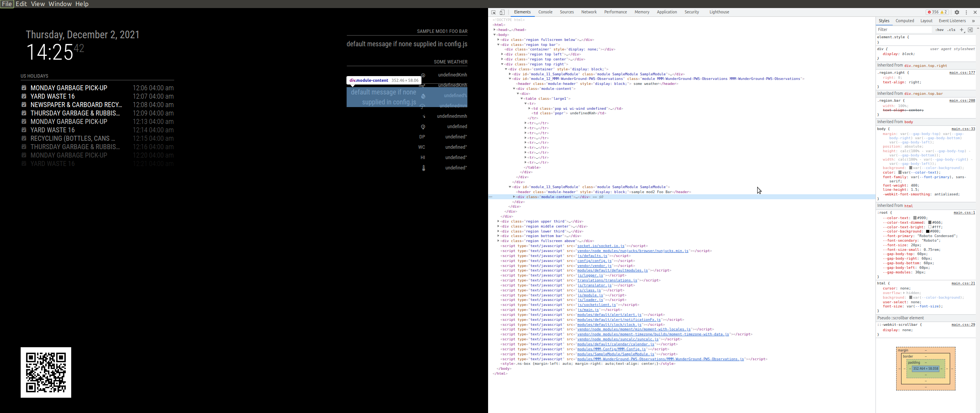980x413 pixels.
Task: Toggle the .cls class editor
Action: [x=952, y=29]
